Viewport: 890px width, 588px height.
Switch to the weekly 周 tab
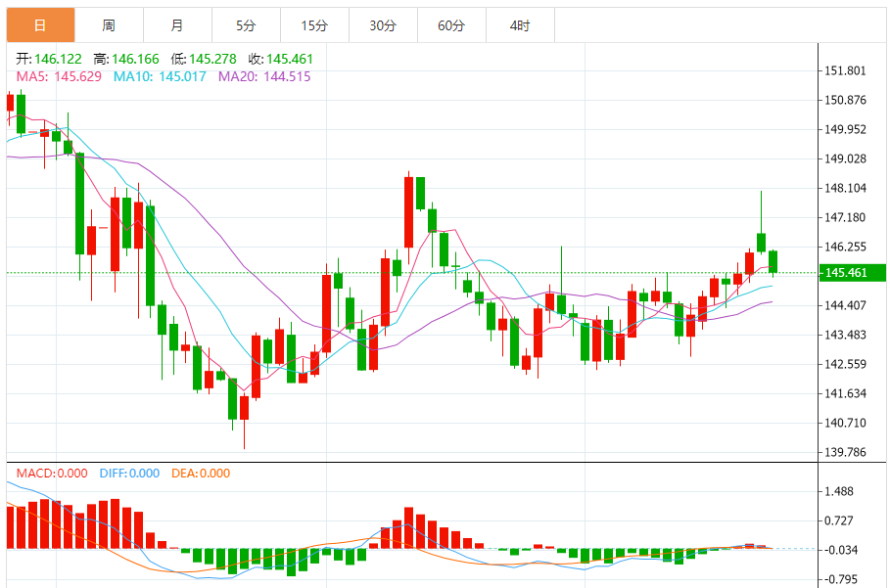tap(109, 25)
